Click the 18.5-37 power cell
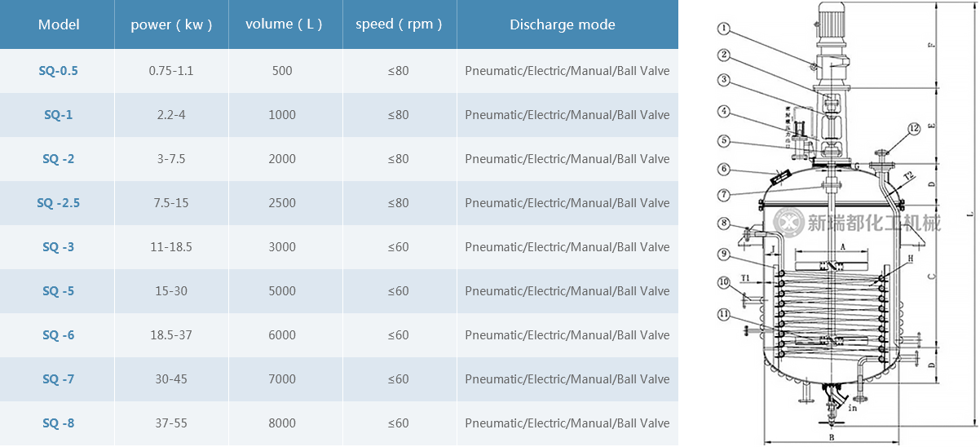This screenshot has height=447, width=980. [171, 335]
